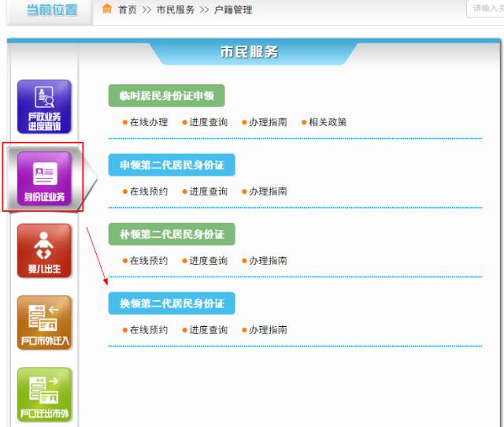This screenshot has height=427, width=504.
Task: Open 在线预约 under 补领第二代居民身份证
Action: pyautogui.click(x=149, y=261)
